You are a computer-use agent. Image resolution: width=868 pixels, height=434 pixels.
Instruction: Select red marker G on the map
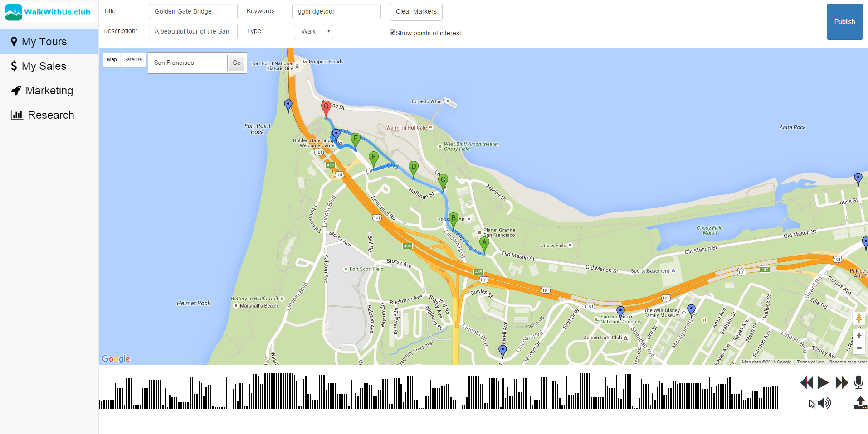pyautogui.click(x=326, y=109)
